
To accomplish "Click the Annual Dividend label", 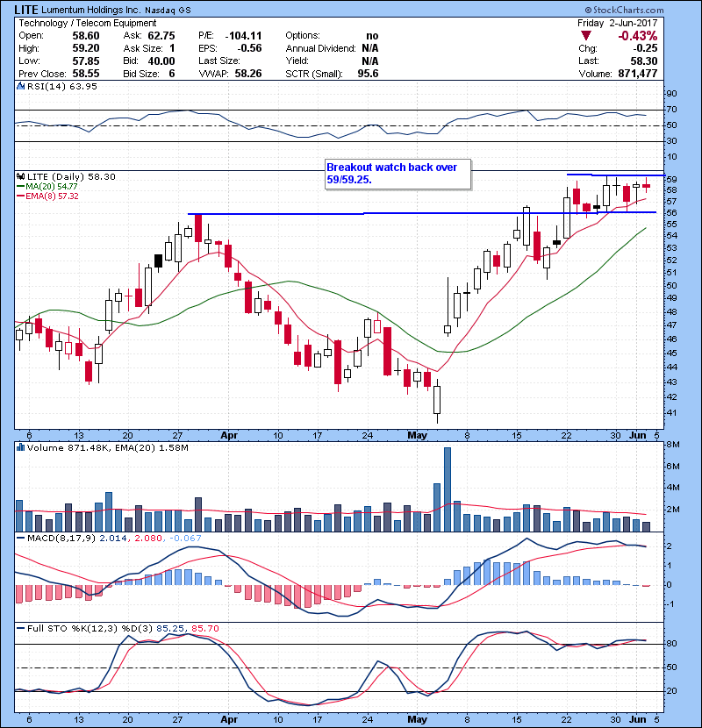I will (320, 48).
